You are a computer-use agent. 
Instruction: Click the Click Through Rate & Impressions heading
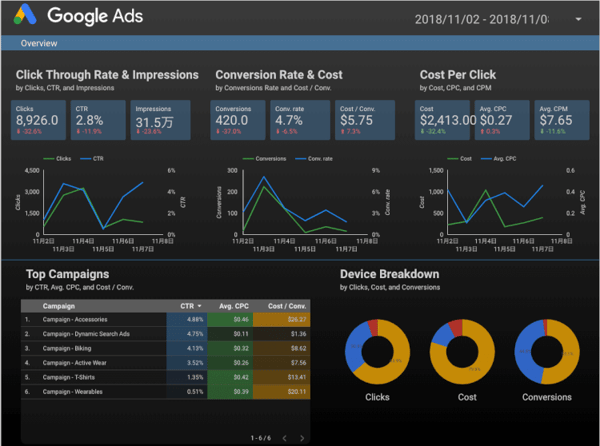107,75
